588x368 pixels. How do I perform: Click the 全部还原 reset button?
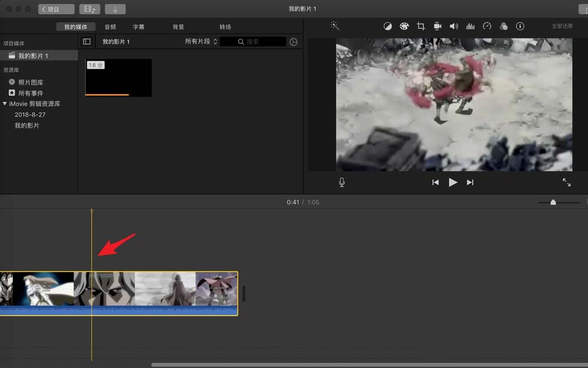tap(563, 26)
